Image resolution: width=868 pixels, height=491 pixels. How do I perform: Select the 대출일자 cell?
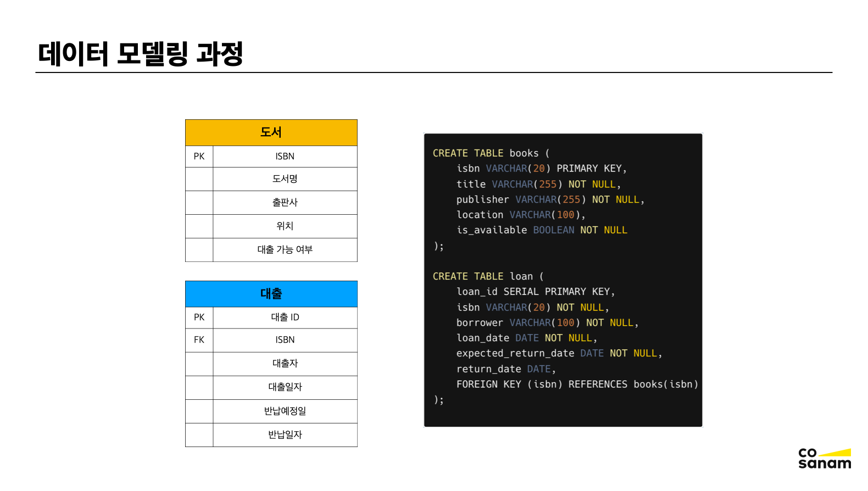coord(285,387)
